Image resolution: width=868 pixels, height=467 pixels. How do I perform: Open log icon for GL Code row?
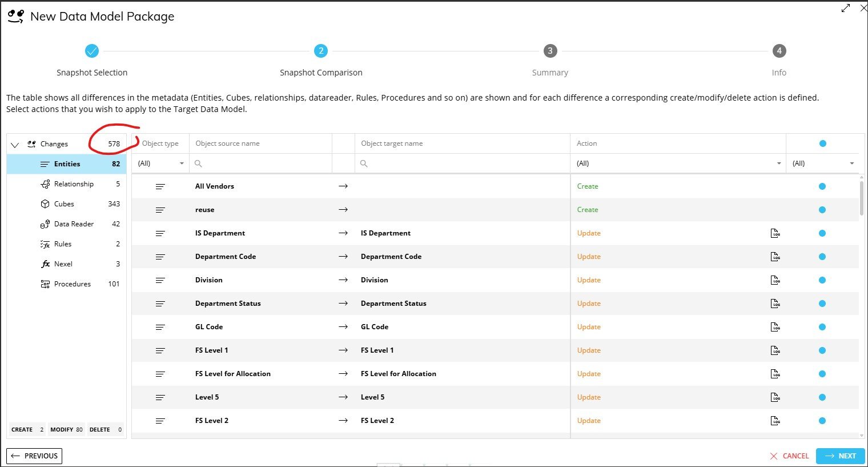coord(775,327)
